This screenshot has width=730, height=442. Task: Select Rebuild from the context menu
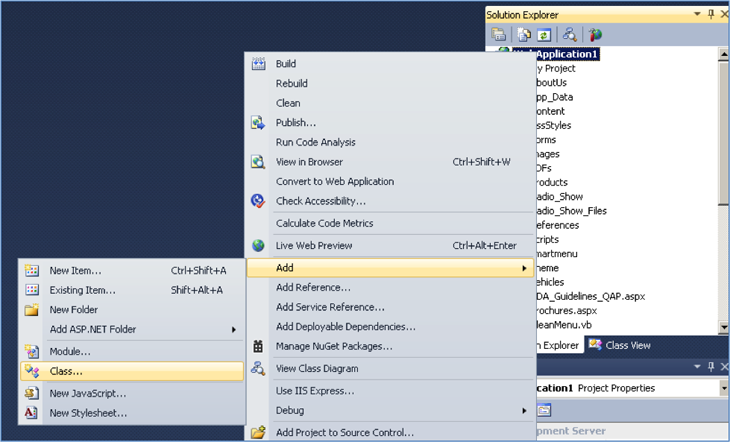(291, 83)
